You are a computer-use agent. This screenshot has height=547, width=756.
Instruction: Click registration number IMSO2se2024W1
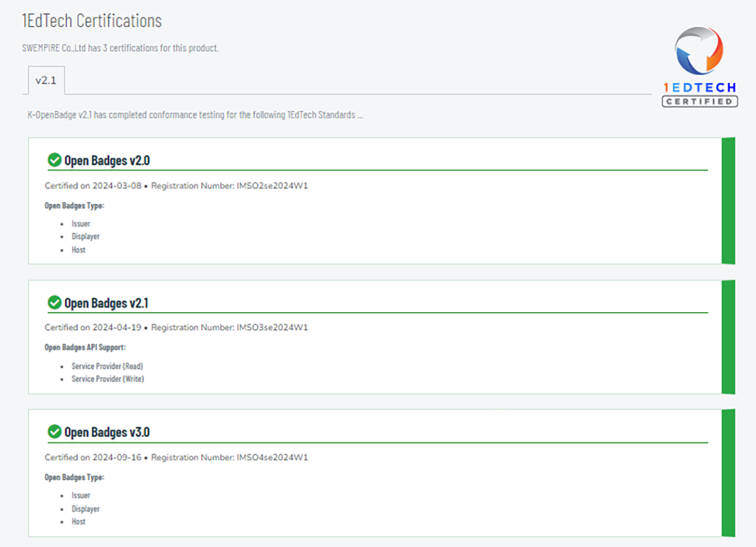pos(272,186)
